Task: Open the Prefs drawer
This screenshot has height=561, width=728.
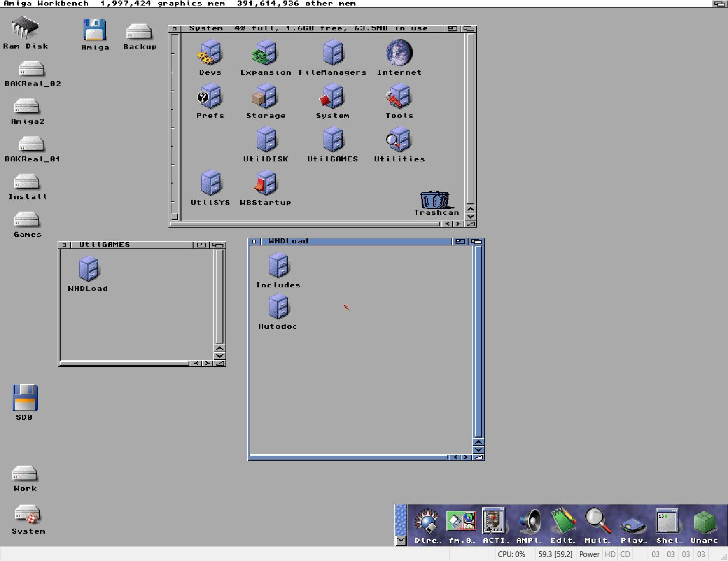Action: coord(210,96)
